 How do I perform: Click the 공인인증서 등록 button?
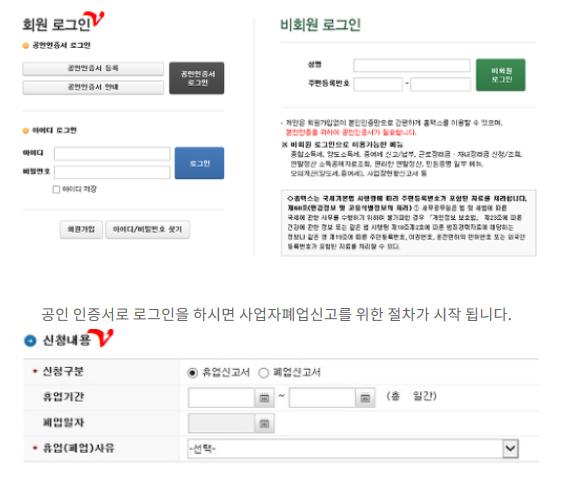93,68
